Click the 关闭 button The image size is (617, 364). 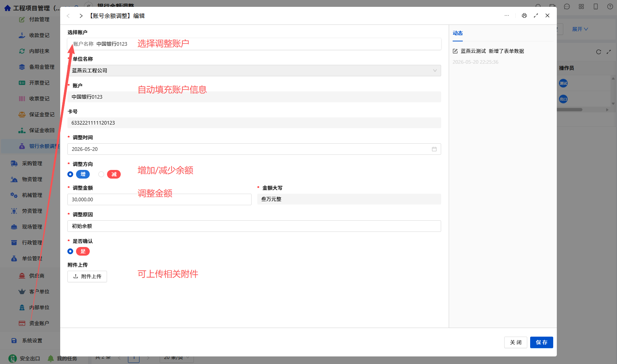coord(516,342)
